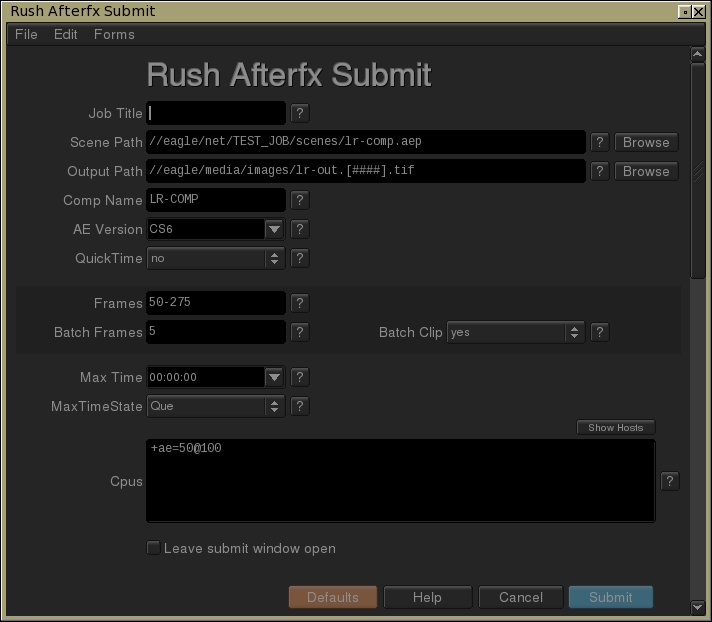Click Browse next to Scene Path
712x622 pixels.
[646, 142]
